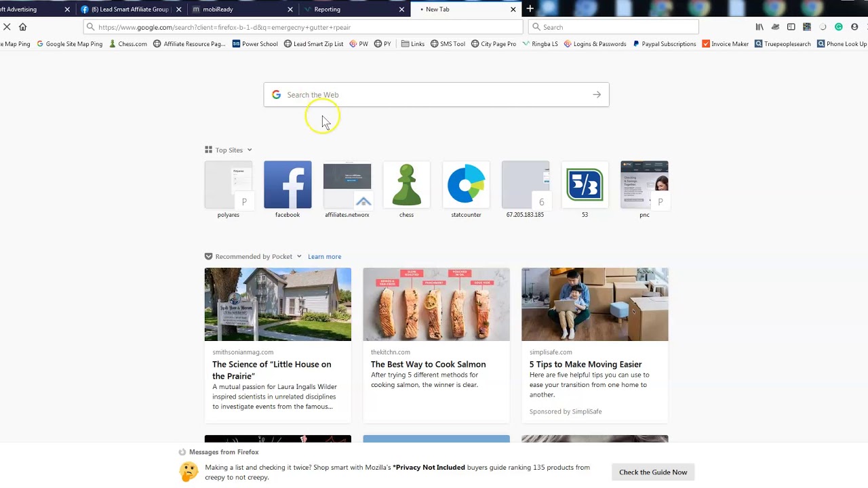Open Power School bookmark
868x488 pixels.
click(255, 44)
